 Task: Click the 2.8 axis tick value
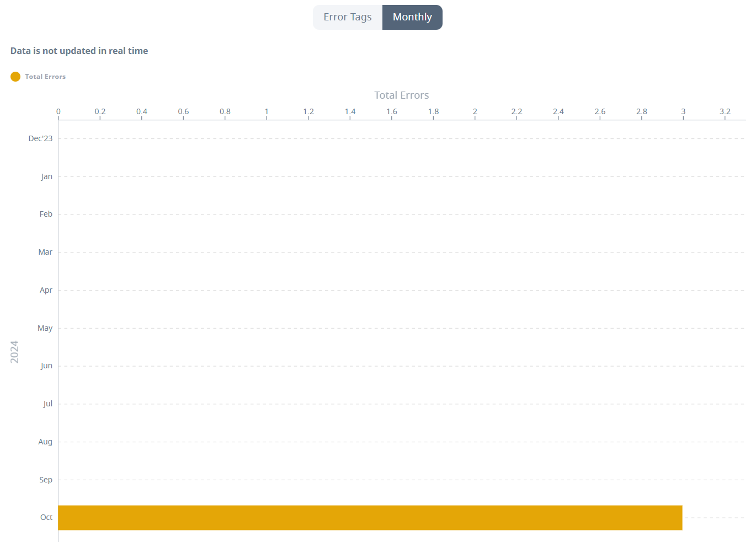coord(642,111)
